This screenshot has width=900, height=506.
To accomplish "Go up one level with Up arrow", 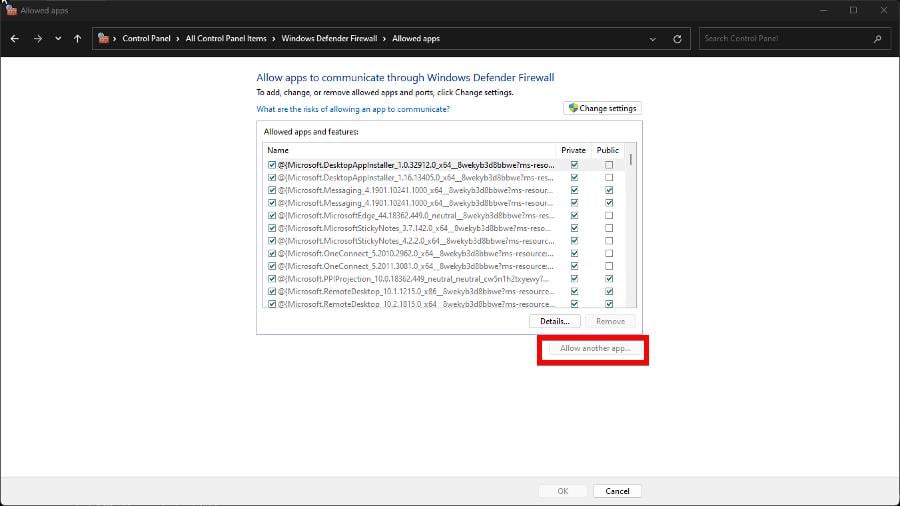I will pyautogui.click(x=77, y=38).
